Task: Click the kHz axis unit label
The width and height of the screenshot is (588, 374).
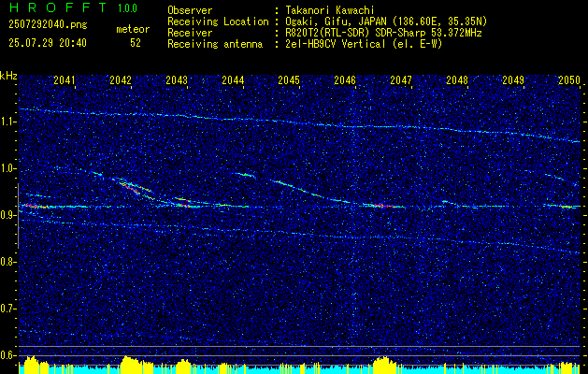Action: point(8,76)
